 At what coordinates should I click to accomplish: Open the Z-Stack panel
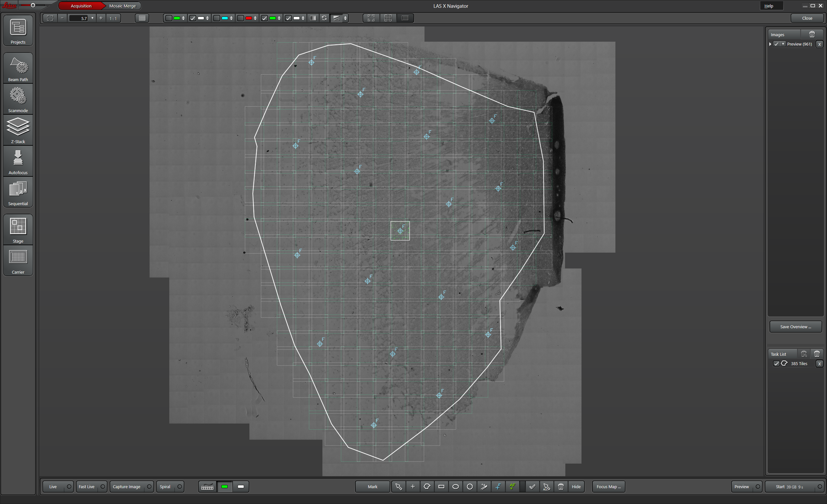(18, 130)
